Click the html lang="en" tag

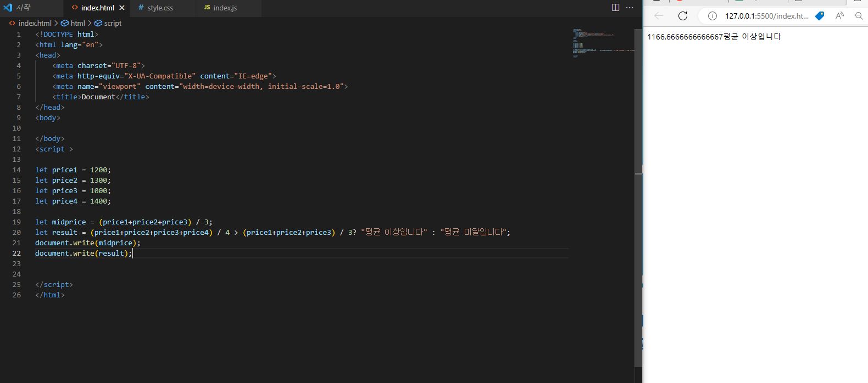coord(69,44)
